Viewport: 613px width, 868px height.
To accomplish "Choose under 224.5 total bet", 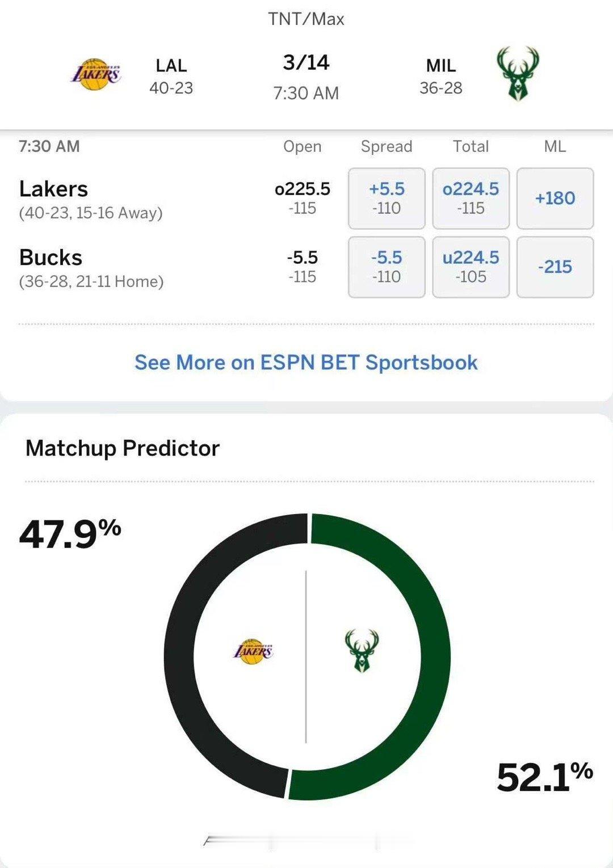I will 471,267.
